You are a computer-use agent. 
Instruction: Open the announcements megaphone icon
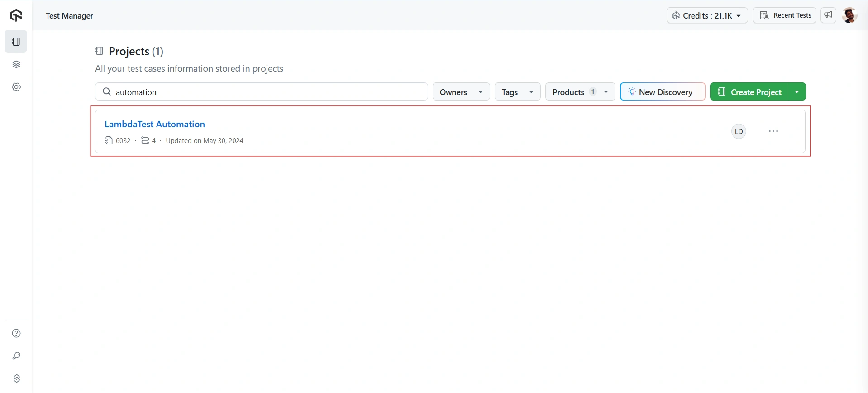(x=828, y=15)
